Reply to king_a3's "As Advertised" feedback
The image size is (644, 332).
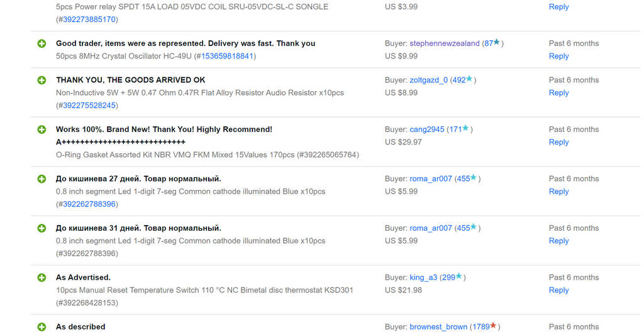pyautogui.click(x=558, y=290)
